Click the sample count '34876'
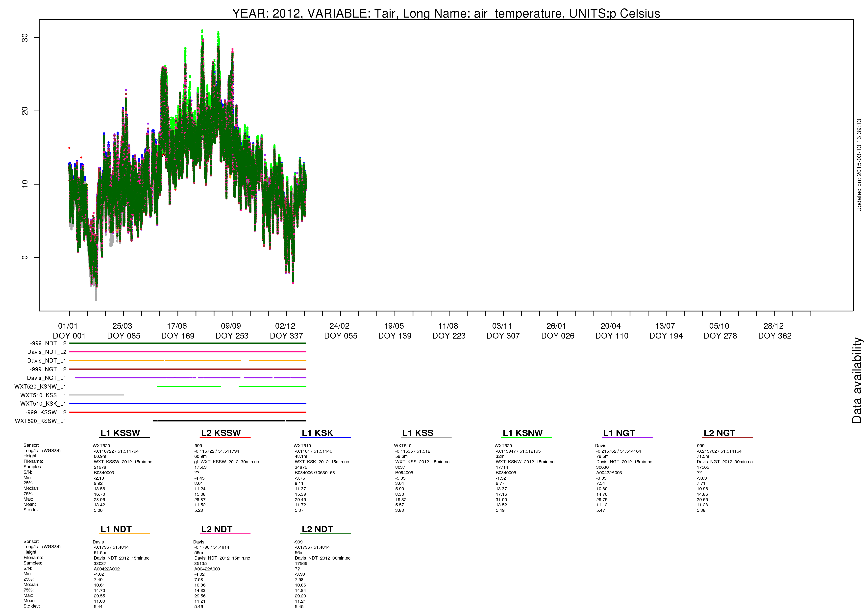868x614 pixels. click(x=301, y=467)
